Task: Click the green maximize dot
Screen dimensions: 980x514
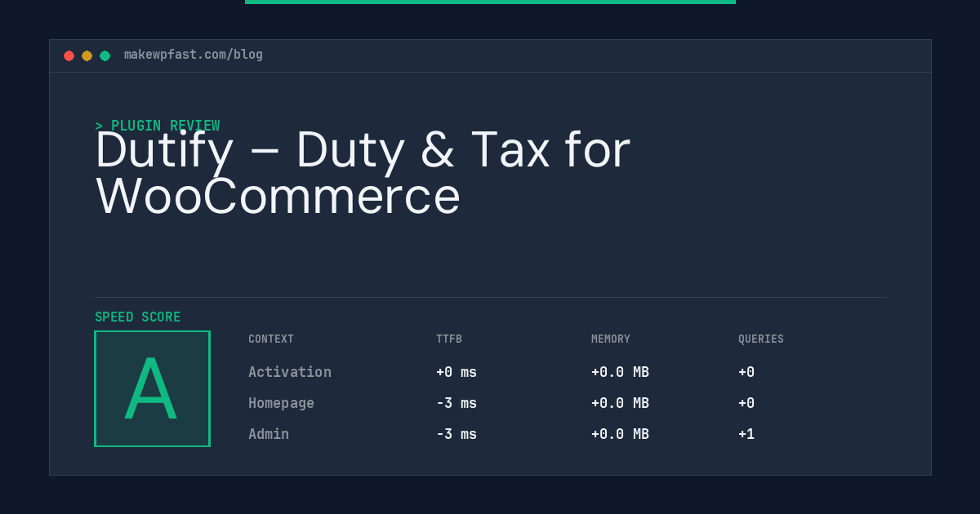Action: pyautogui.click(x=105, y=55)
